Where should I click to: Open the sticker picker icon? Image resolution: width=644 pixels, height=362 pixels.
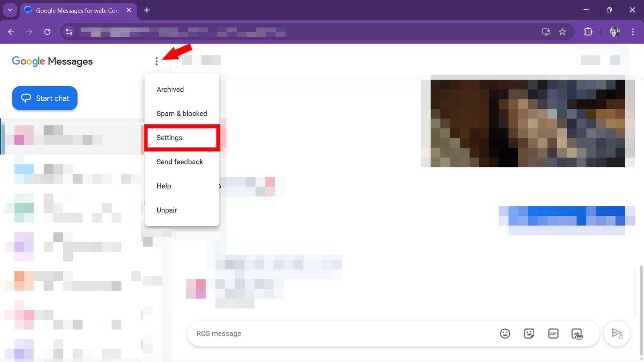[529, 334]
